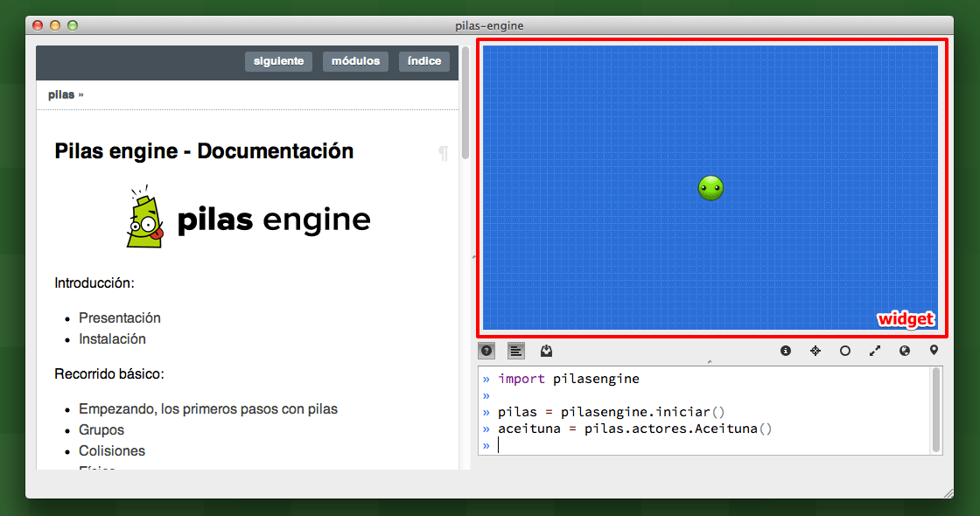Go to the 'siguiente' page
This screenshot has height=516, width=980.
279,61
